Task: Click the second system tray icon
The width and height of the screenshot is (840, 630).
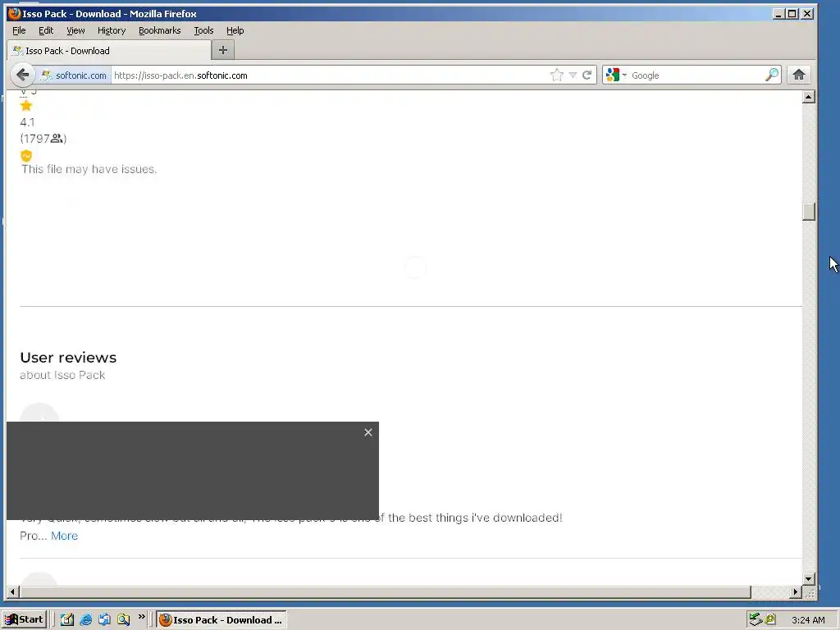Action: 769,619
